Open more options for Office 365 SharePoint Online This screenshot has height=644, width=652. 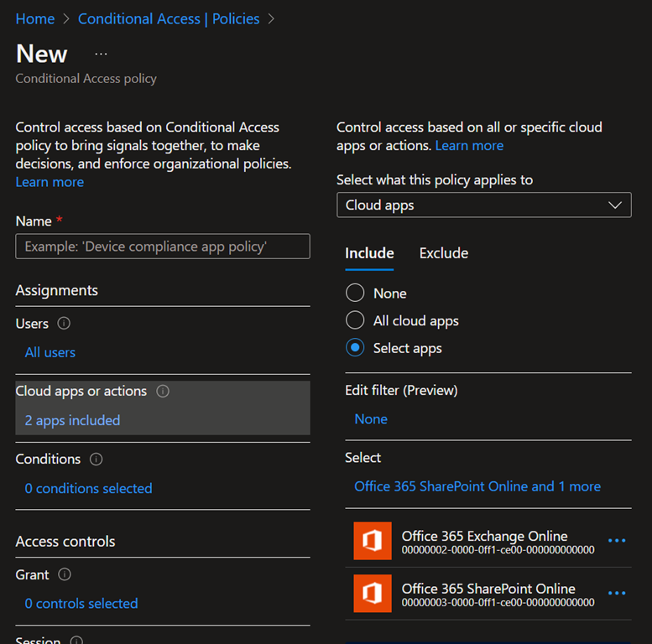[617, 593]
